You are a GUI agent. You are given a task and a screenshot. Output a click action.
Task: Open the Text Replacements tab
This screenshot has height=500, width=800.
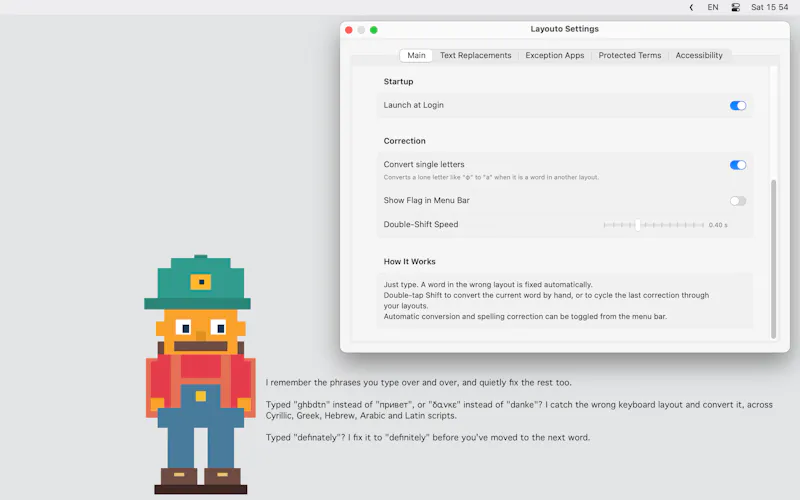[x=476, y=55]
